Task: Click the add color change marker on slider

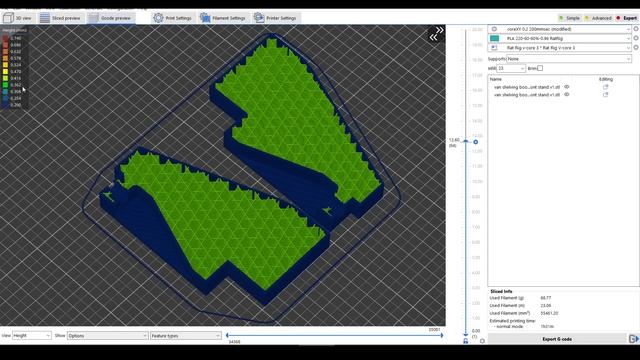Action: [x=476, y=142]
